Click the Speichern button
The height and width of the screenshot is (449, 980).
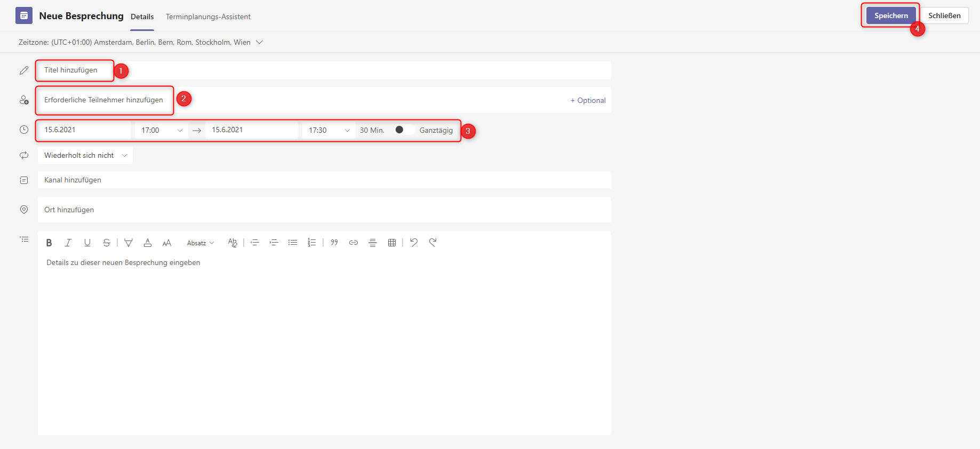point(891,15)
